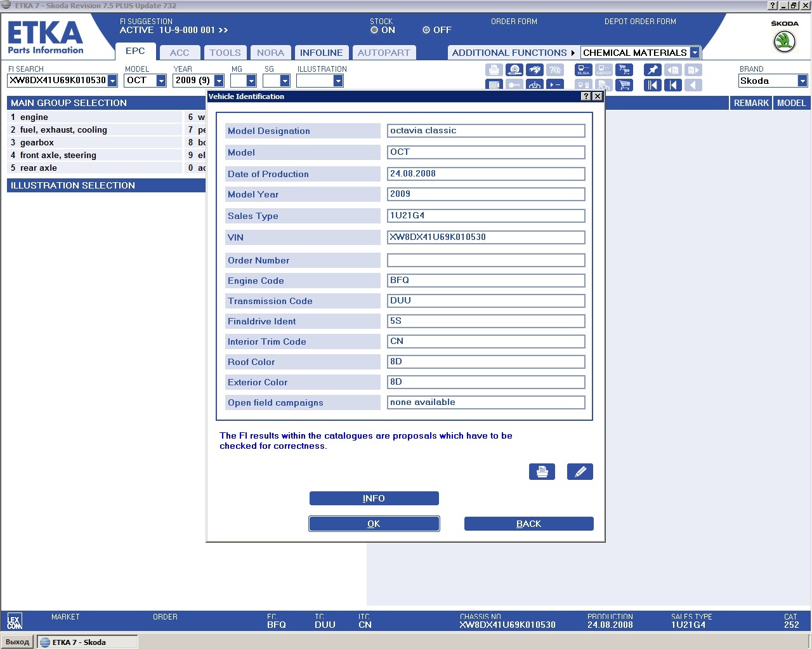Click the arrow-dash toolbar icon
Image resolution: width=812 pixels, height=650 pixels.
[x=555, y=84]
